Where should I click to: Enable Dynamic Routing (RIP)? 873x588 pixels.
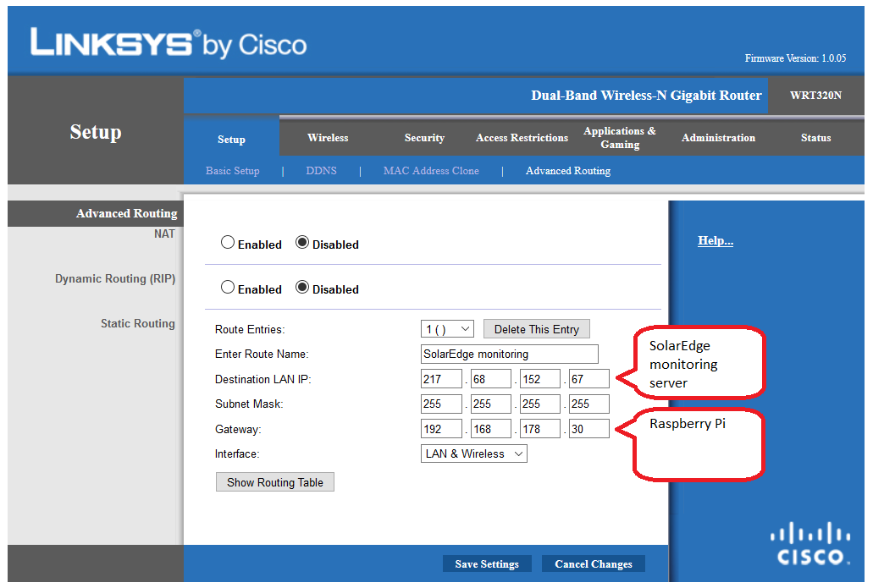tap(228, 288)
